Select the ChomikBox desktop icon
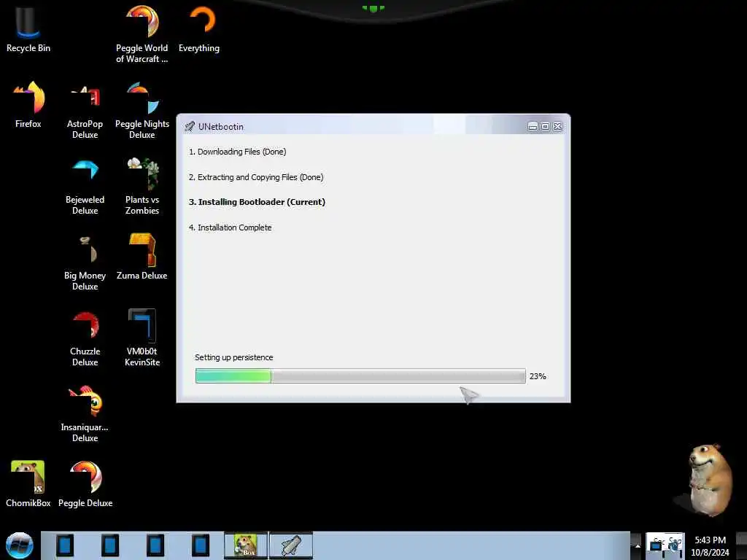 pos(28,484)
